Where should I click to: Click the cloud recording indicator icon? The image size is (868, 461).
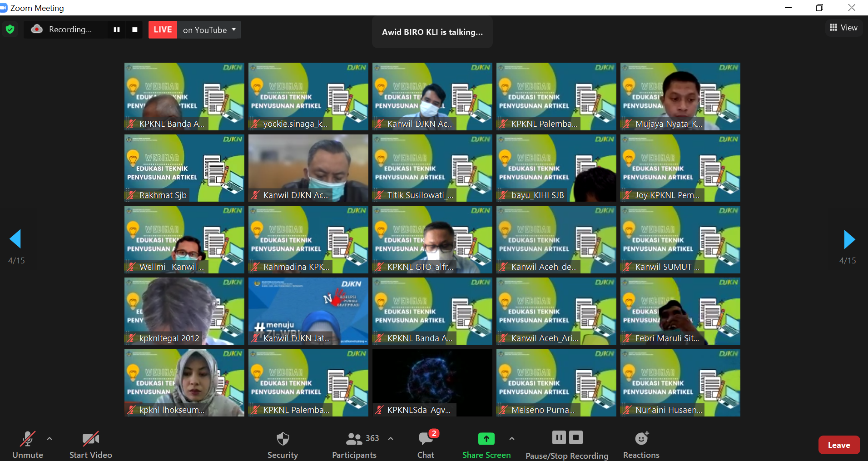click(x=37, y=30)
